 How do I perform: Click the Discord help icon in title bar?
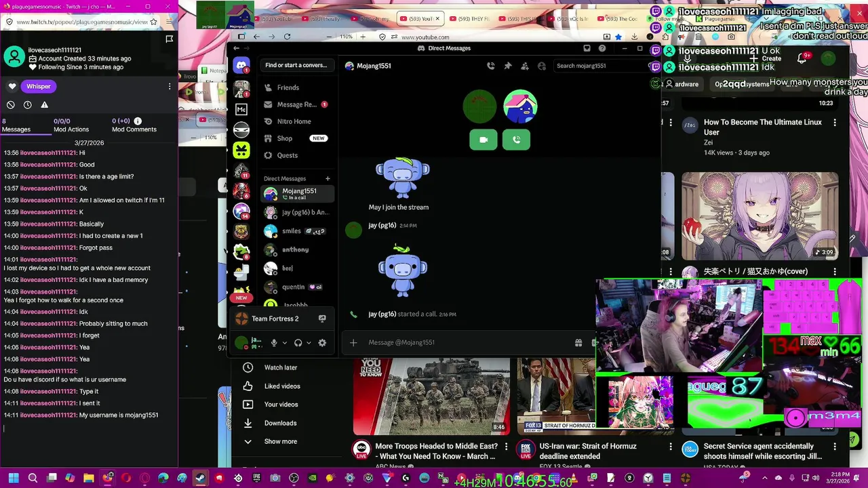point(602,48)
